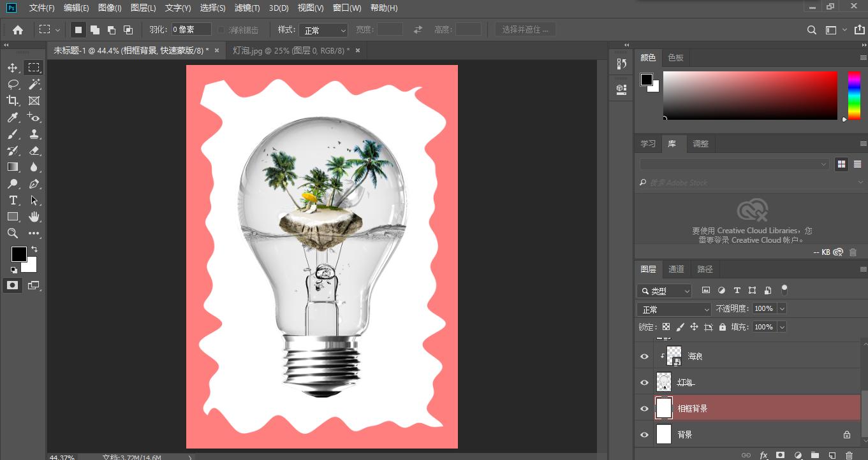Select the Horizontal Type tool
The height and width of the screenshot is (460, 868).
click(13, 200)
